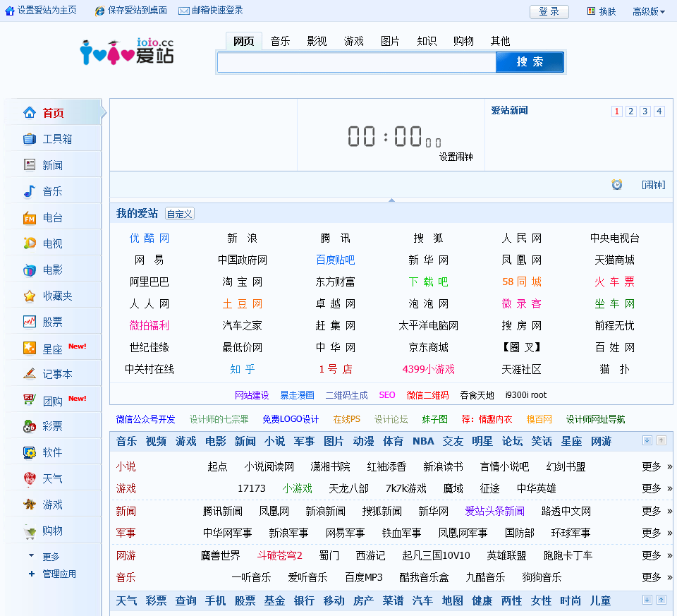Switch to news page 2
677x616 pixels.
(x=631, y=111)
